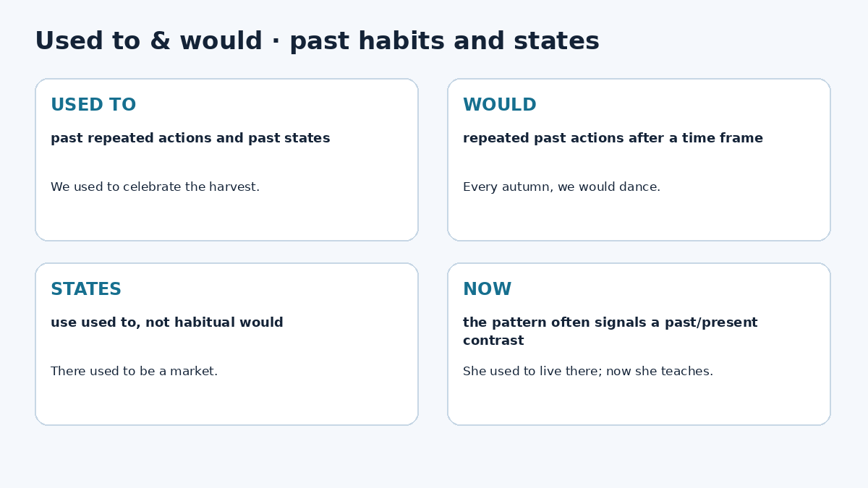Select the STATES card heading
The image size is (868, 488).
(x=86, y=290)
